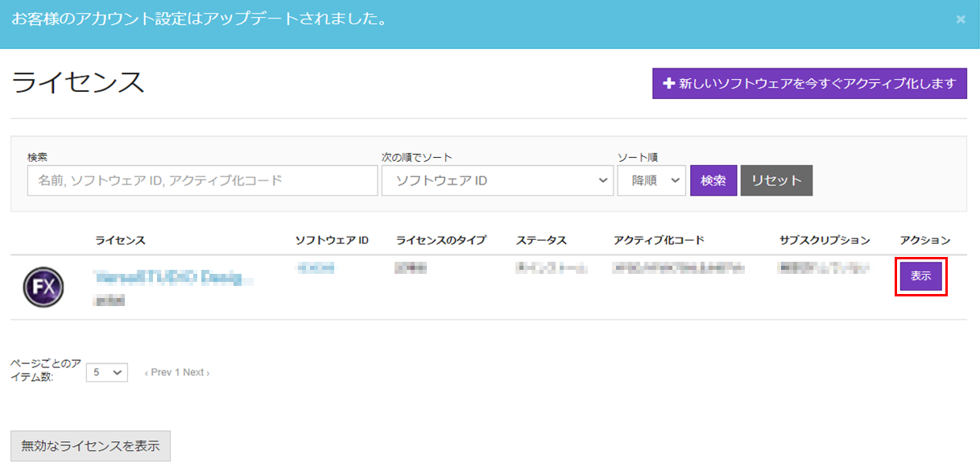Viewport: 980px width, 472px height.
Task: Click the FX product icon
Action: tap(43, 288)
